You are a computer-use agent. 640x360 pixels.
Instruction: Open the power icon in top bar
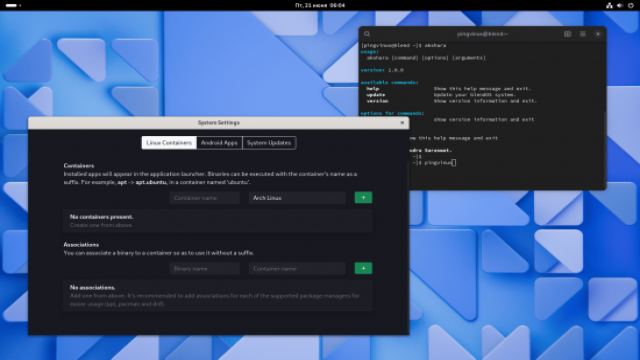click(x=631, y=5)
